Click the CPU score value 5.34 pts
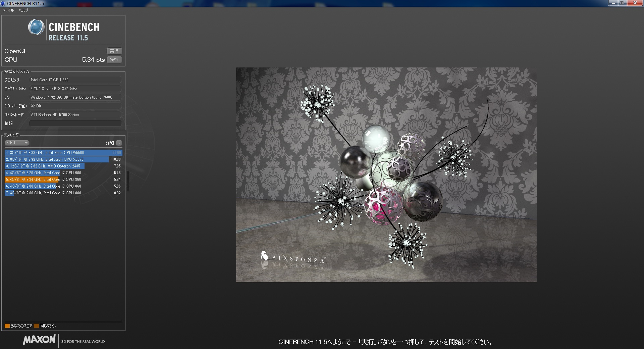Viewport: 644px width, 349px height. [93, 60]
